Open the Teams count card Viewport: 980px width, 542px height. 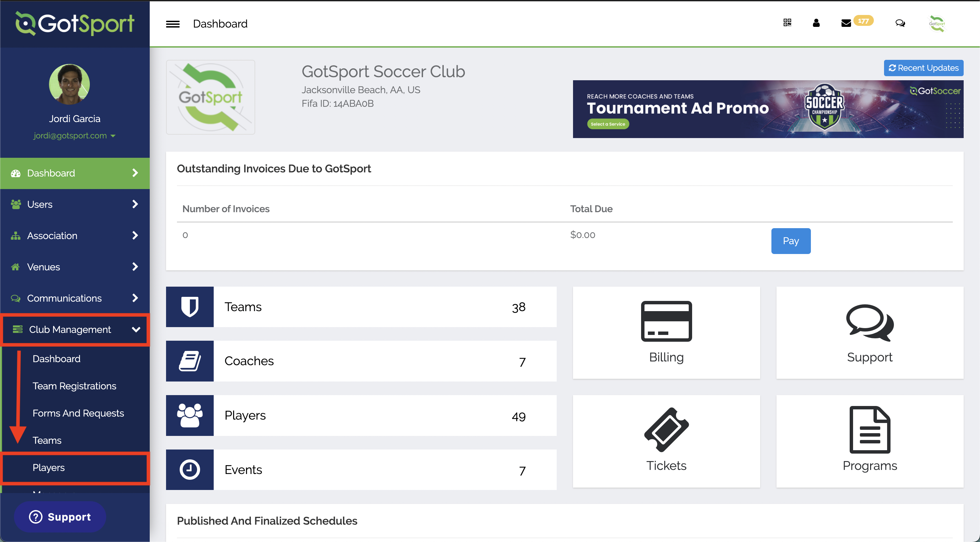361,307
